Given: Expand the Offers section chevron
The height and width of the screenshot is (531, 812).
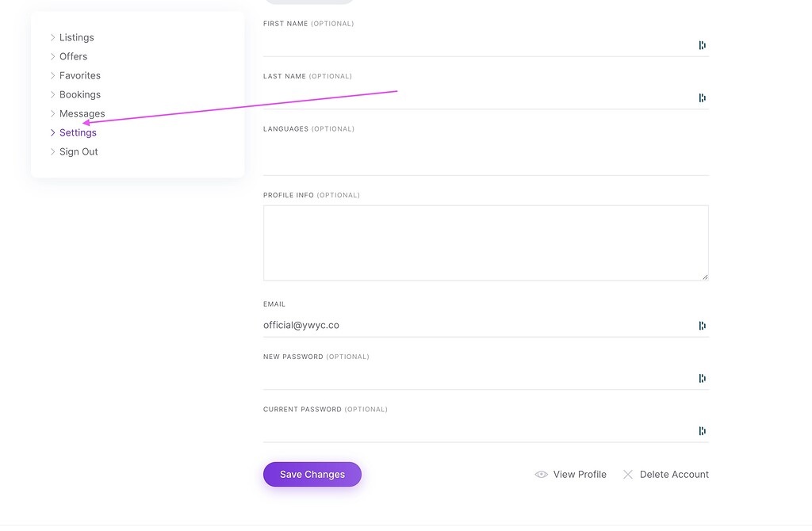Looking at the screenshot, I should tap(52, 56).
